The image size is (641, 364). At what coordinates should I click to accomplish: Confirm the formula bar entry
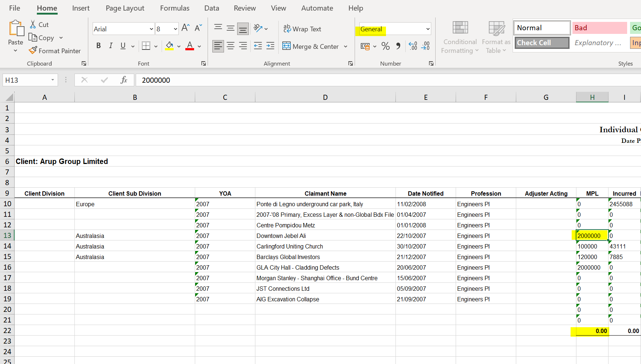(x=104, y=80)
